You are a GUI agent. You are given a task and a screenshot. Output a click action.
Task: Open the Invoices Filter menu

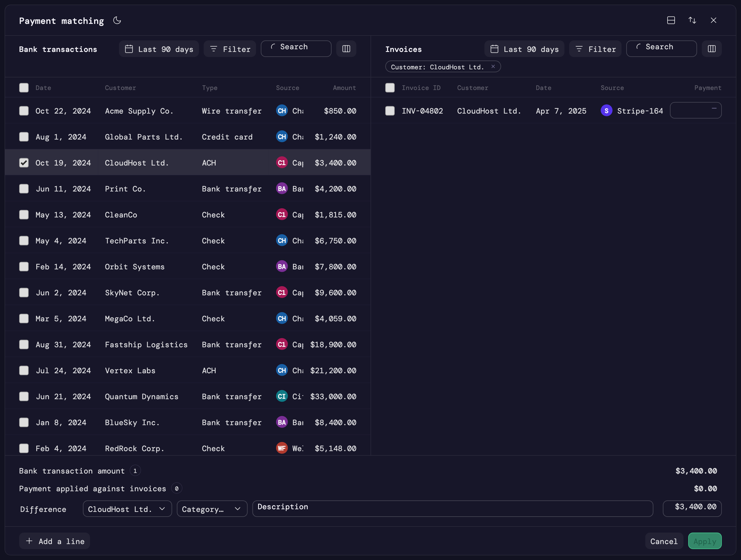595,49
